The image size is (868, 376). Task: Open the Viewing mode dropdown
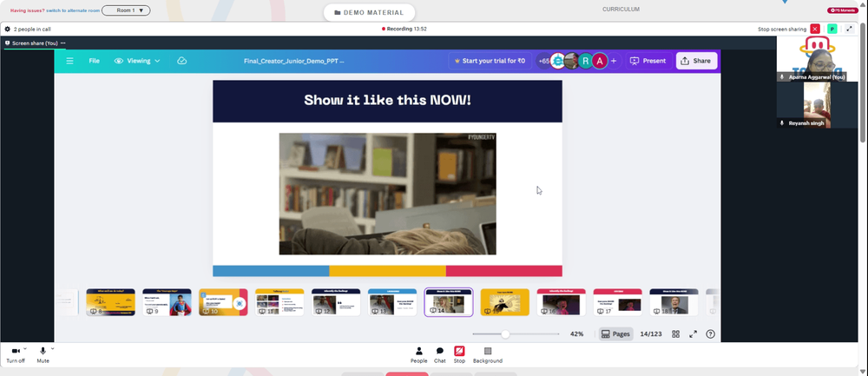(x=137, y=61)
